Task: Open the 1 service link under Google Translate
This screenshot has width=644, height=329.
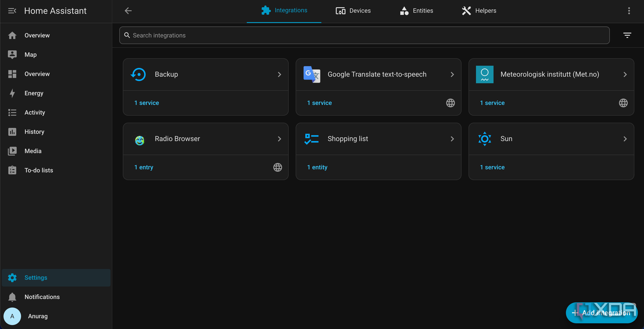Action: 319,103
